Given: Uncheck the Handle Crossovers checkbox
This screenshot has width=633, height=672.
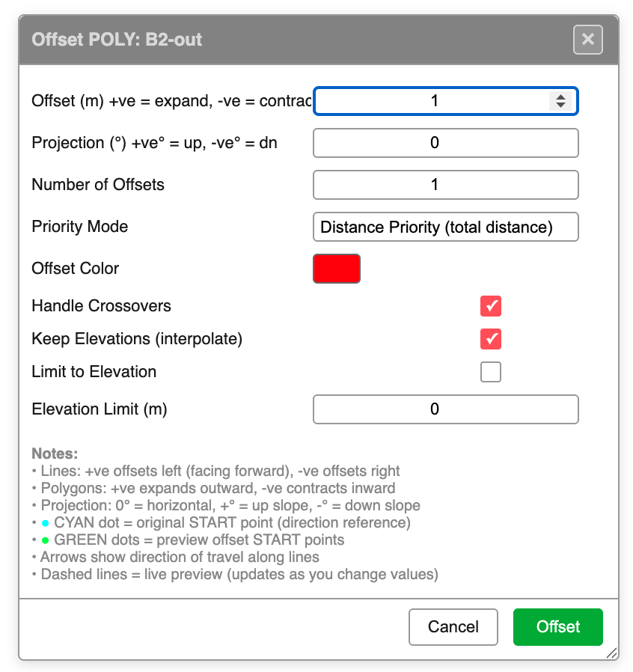Looking at the screenshot, I should coord(491,306).
